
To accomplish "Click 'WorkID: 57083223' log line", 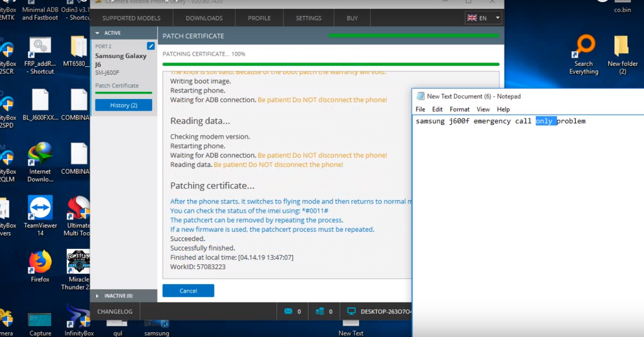I will point(198,266).
